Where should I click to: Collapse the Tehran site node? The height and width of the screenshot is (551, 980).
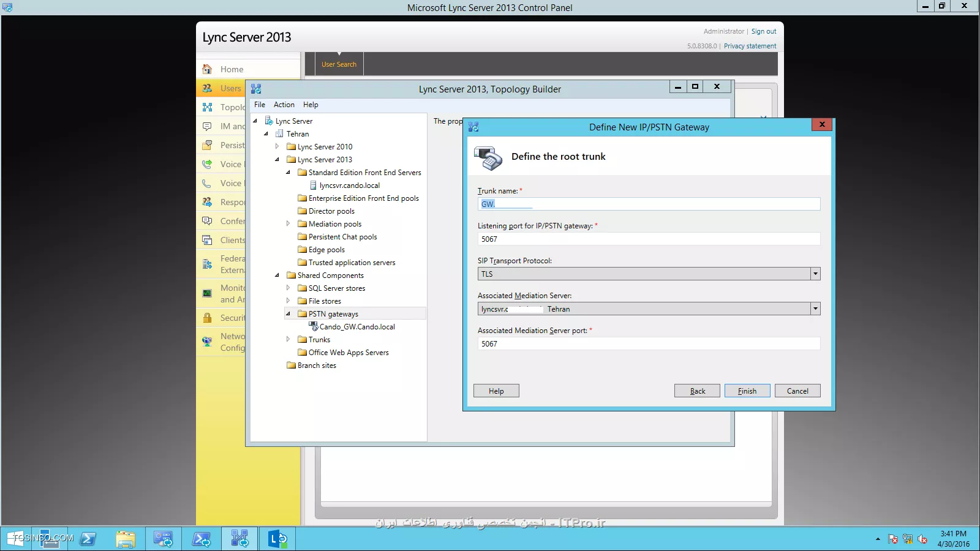pyautogui.click(x=266, y=133)
